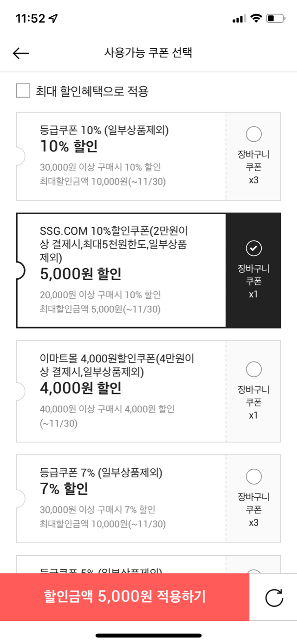Screen dimensions: 297x644
Task: Tap the battery indicator icon
Action: (x=277, y=19)
